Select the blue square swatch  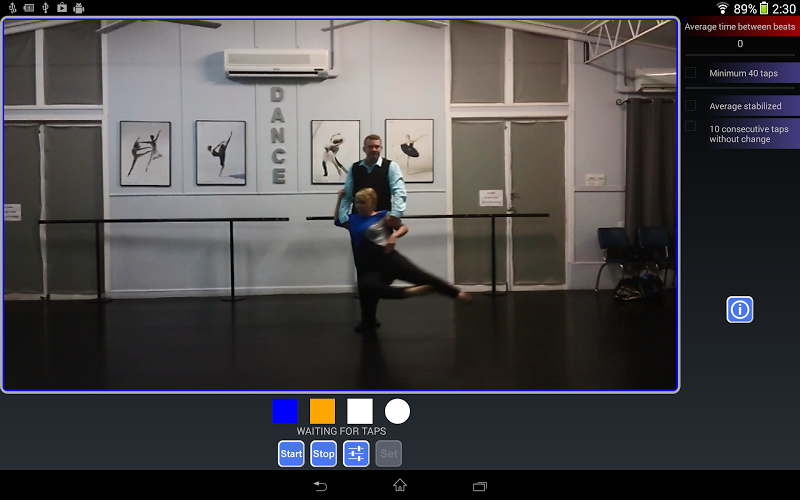[x=285, y=411]
